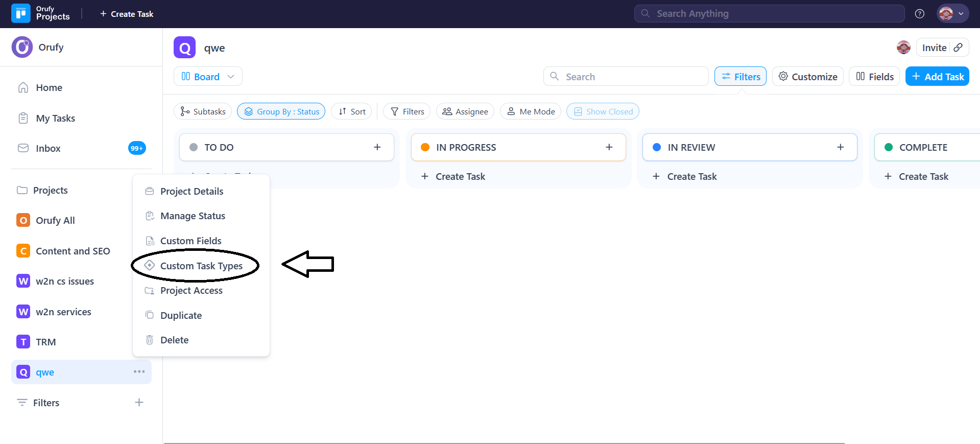The height and width of the screenshot is (444, 980).
Task: Select Custom Task Types from the menu
Action: pyautogui.click(x=201, y=266)
